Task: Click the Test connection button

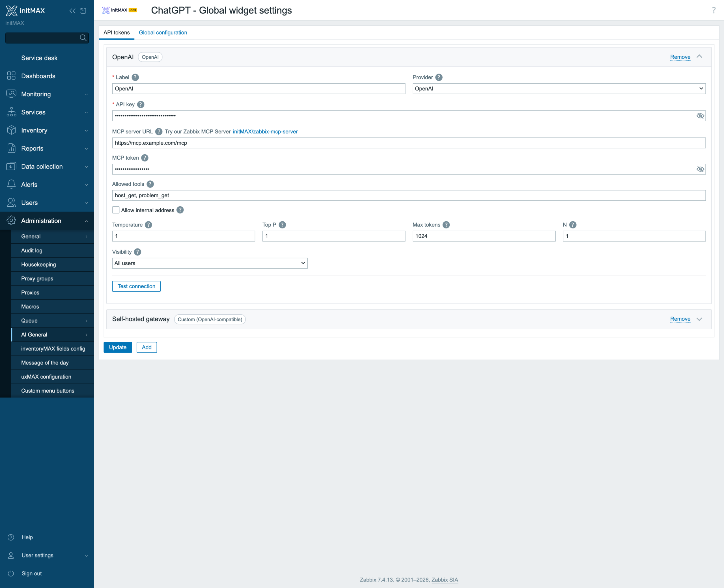Action: click(x=136, y=286)
